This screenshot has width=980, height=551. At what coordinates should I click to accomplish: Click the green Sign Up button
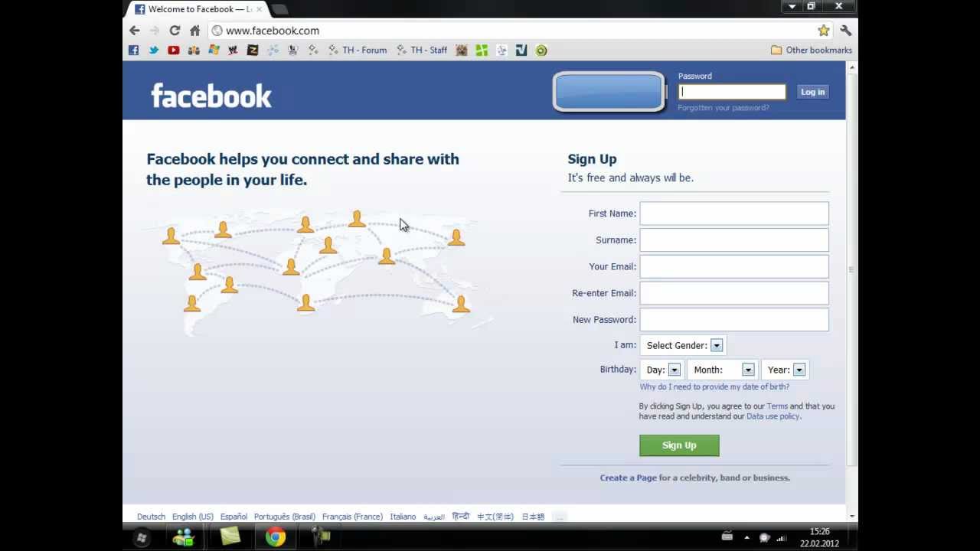pos(679,445)
